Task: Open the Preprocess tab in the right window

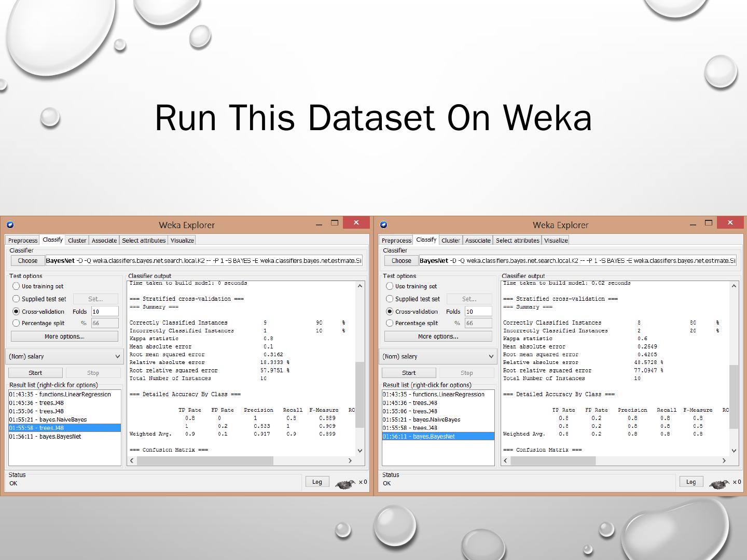Action: [x=396, y=241]
